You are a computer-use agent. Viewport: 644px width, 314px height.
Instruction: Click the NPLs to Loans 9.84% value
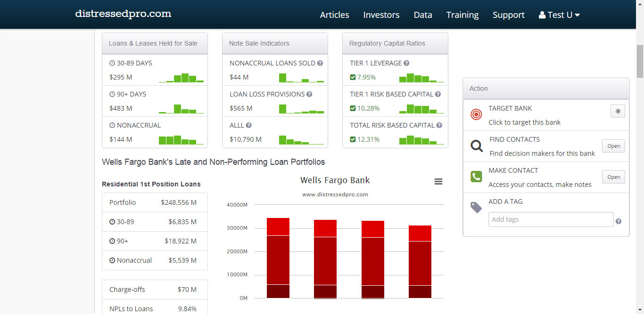tap(187, 309)
